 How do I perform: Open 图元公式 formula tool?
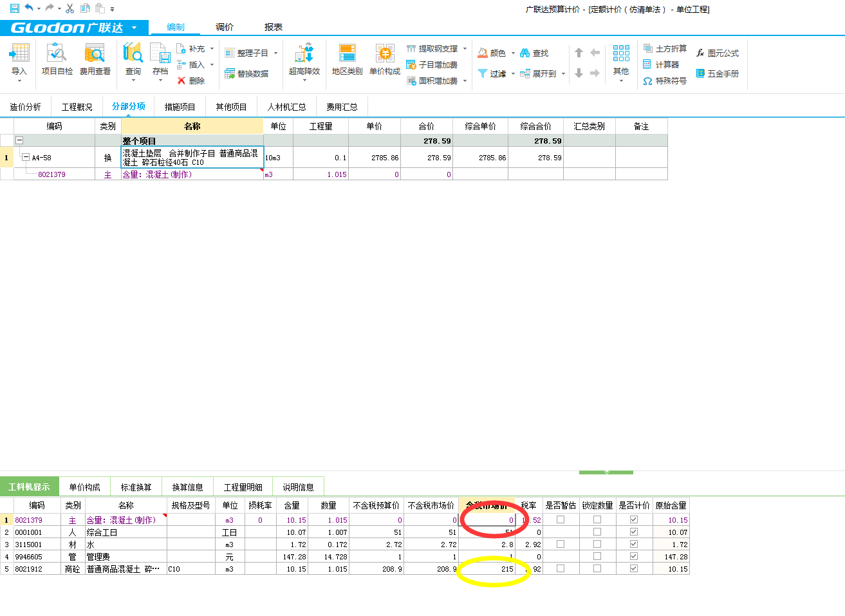pos(717,53)
